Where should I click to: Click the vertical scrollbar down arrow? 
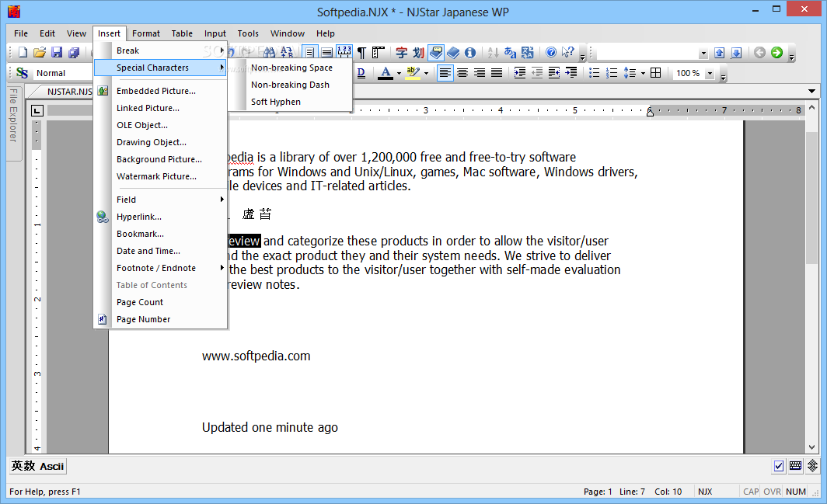click(x=811, y=447)
